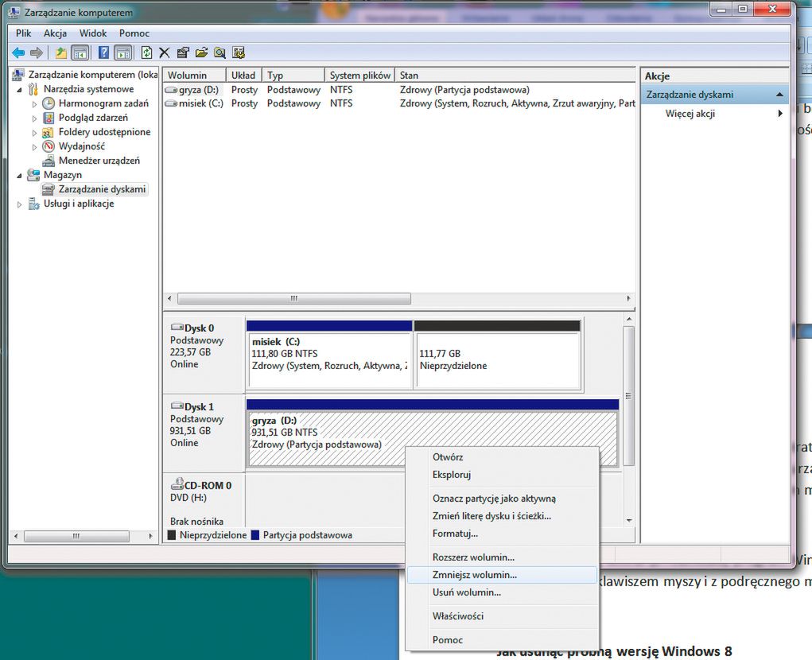The width and height of the screenshot is (812, 660).
Task: Click the black X Delete toolbar icon
Action: [x=164, y=52]
